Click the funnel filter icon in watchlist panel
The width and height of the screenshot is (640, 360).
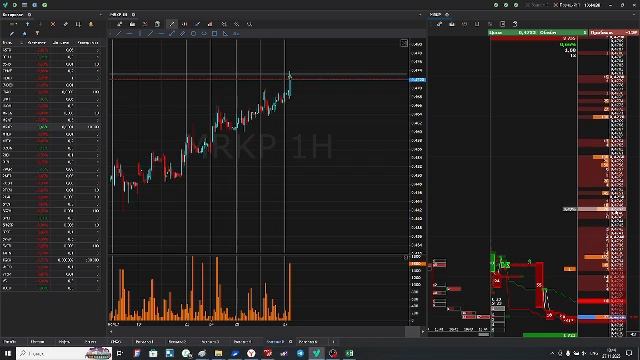[37, 33]
